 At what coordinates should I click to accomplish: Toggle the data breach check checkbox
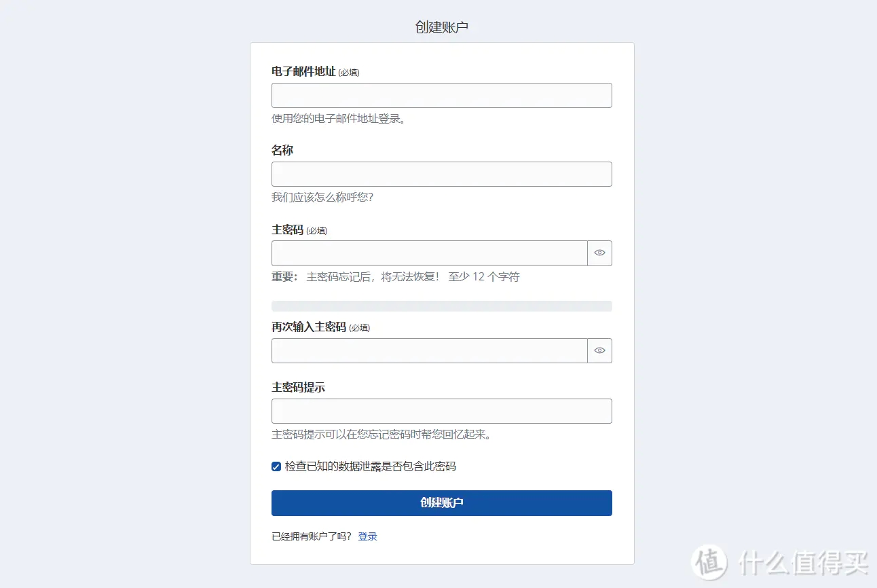pos(276,466)
